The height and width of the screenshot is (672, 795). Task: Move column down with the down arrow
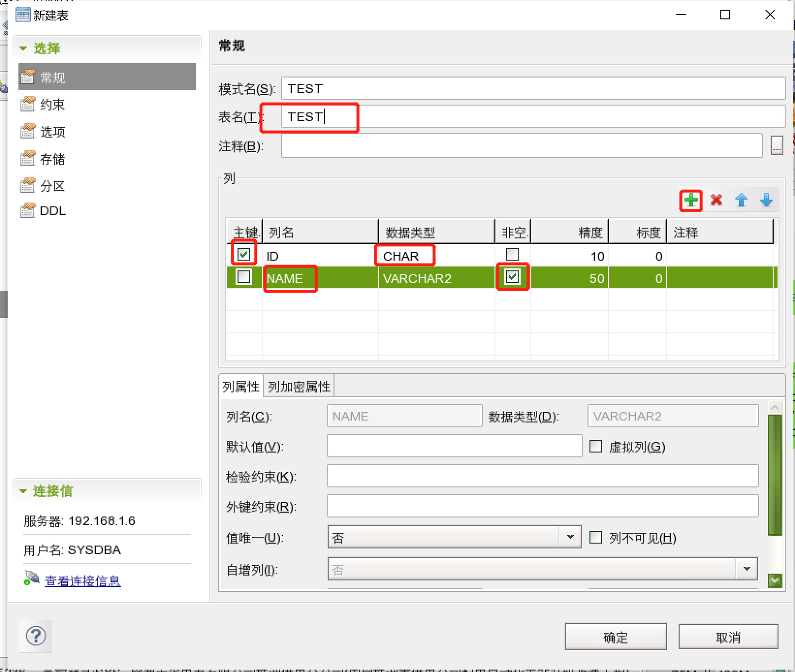pos(766,200)
